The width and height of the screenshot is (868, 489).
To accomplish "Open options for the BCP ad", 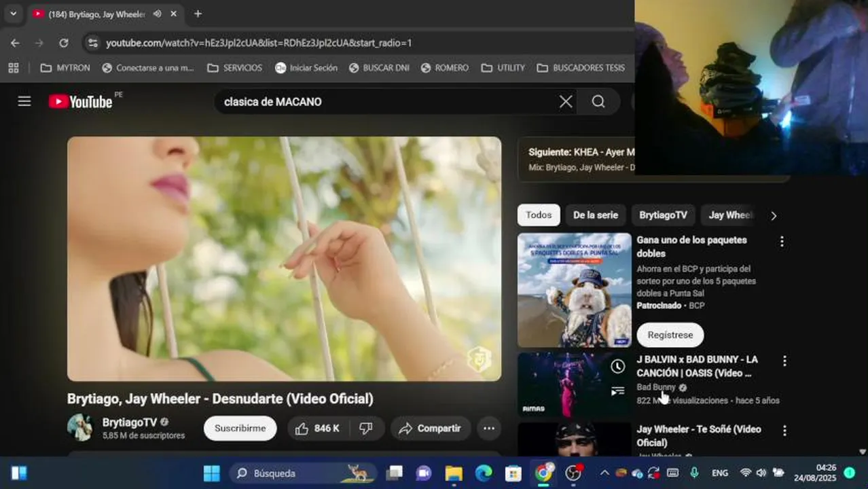I will click(782, 241).
